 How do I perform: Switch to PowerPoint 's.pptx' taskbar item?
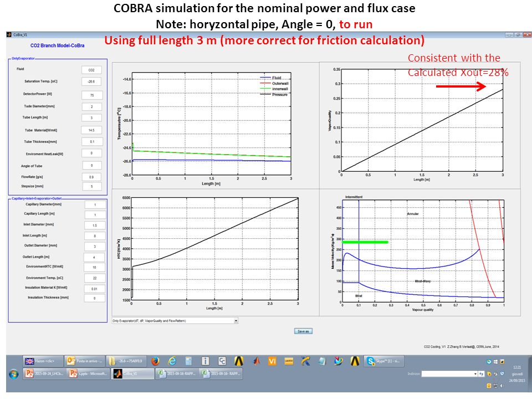point(88,374)
